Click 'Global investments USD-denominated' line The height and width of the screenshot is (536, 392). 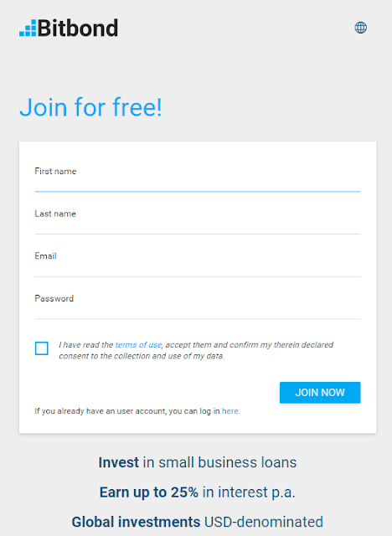pyautogui.click(x=198, y=522)
